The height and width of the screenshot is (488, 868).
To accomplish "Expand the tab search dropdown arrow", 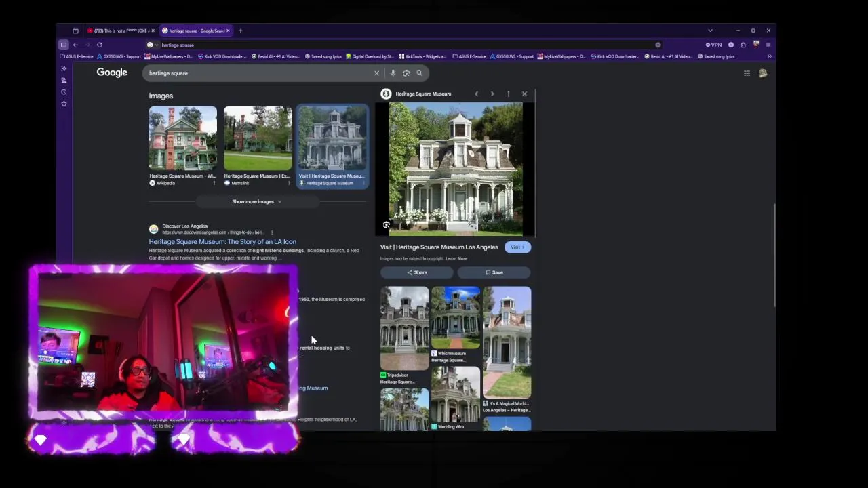I will pos(710,30).
